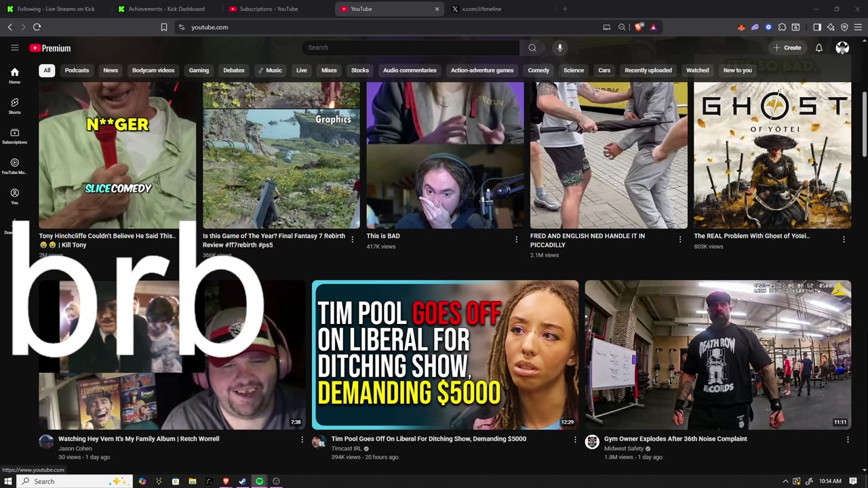Open the You section in sidebar

(x=14, y=197)
